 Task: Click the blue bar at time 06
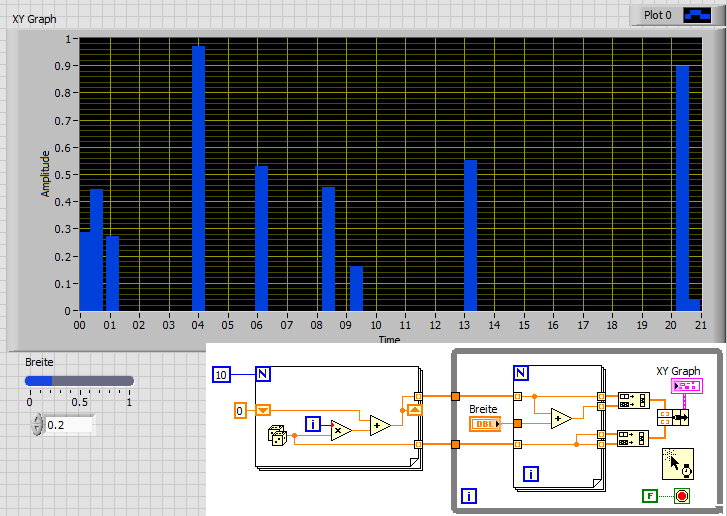[261, 238]
